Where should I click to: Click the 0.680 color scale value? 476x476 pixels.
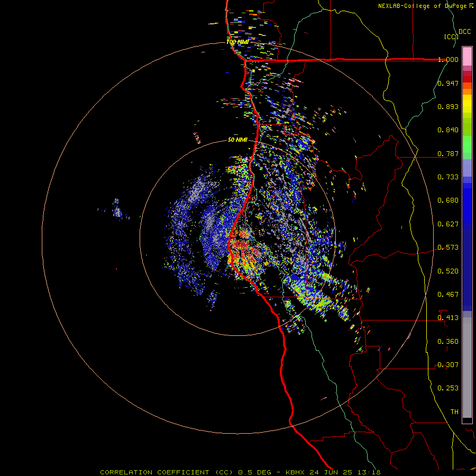pos(448,200)
